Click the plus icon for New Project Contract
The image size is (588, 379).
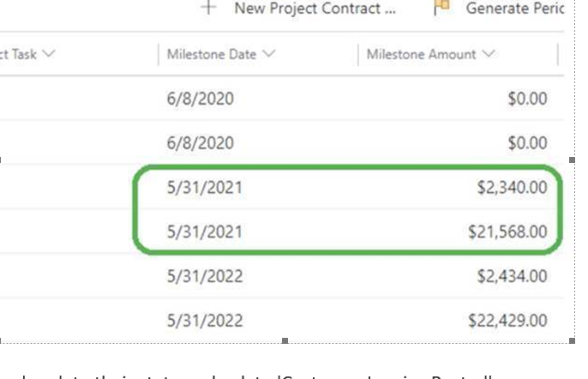click(x=208, y=9)
